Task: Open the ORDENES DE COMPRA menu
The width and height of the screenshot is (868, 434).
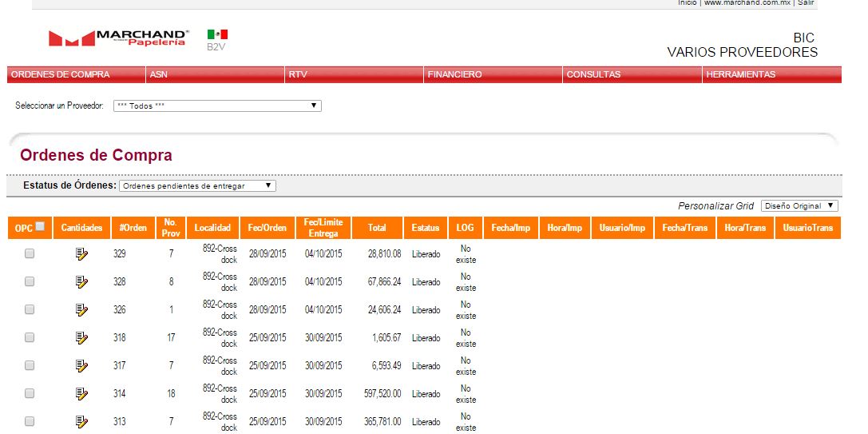Action: click(x=77, y=75)
